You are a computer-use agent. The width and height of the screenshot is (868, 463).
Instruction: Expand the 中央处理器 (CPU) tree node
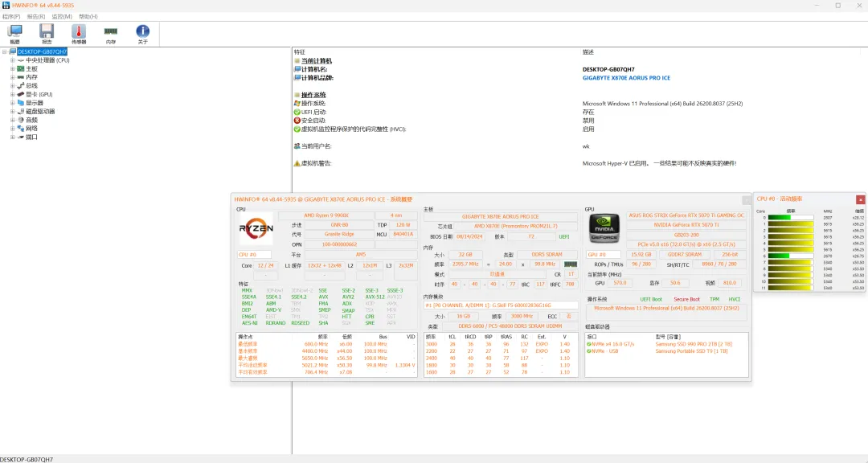click(x=12, y=60)
